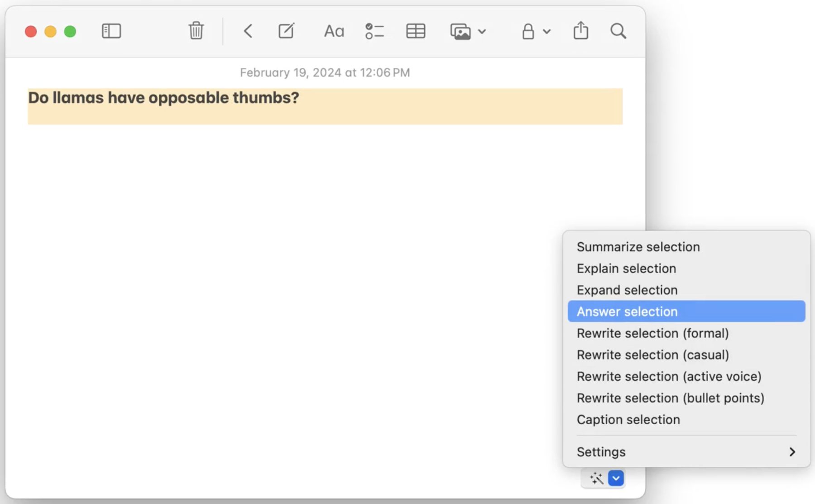This screenshot has height=504, width=815.
Task: Click the magic wand AI icon
Action: tap(596, 478)
